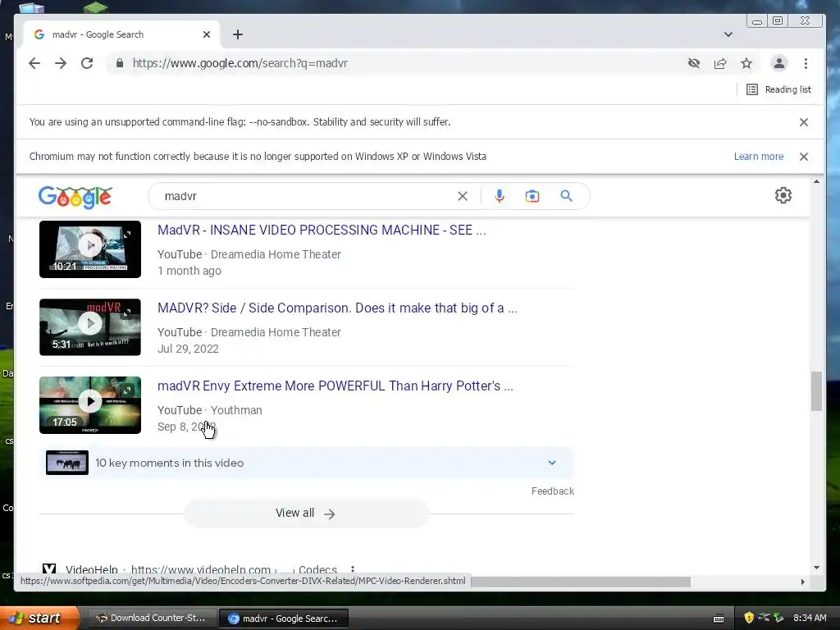Image resolution: width=840 pixels, height=630 pixels.
Task: Click the Dreamedia Home Theater text under MadVR INSANE
Action: (x=276, y=254)
